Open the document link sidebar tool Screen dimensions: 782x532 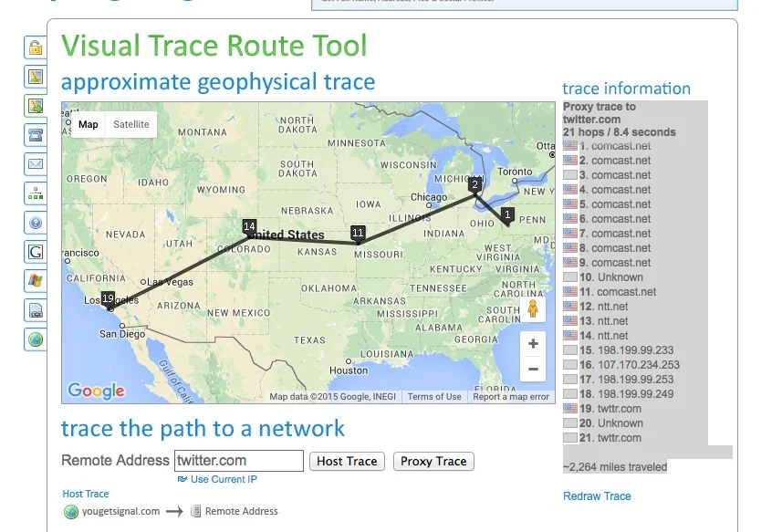point(36,310)
